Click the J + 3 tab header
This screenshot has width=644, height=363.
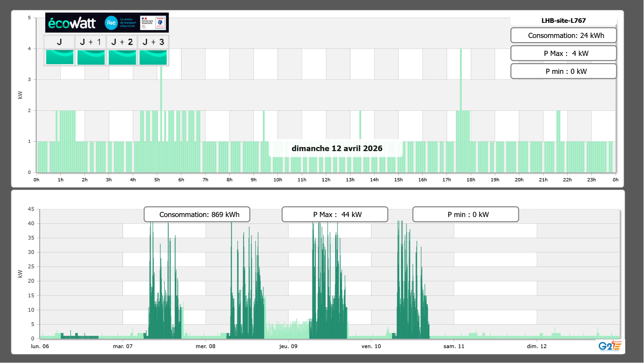pos(153,42)
